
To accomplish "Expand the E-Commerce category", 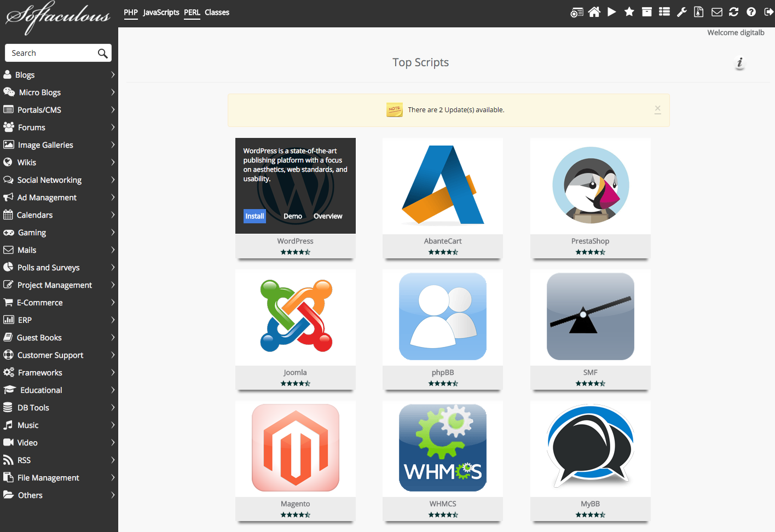I will coord(39,302).
